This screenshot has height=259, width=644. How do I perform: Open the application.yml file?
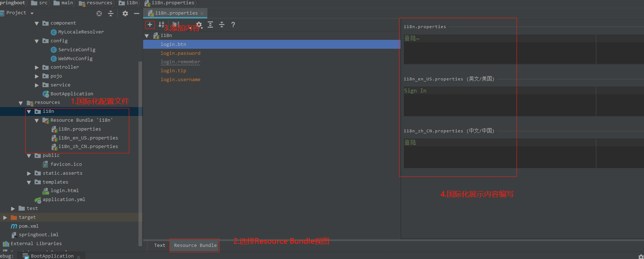click(60, 200)
